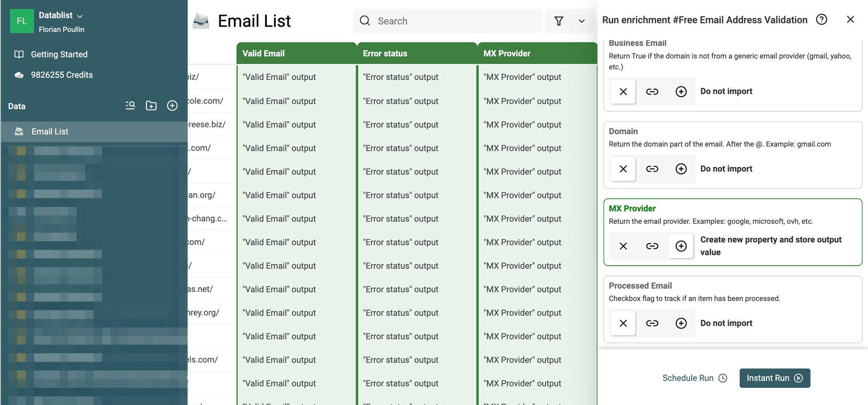
Task: Set Business Email to do not import
Action: 623,91
